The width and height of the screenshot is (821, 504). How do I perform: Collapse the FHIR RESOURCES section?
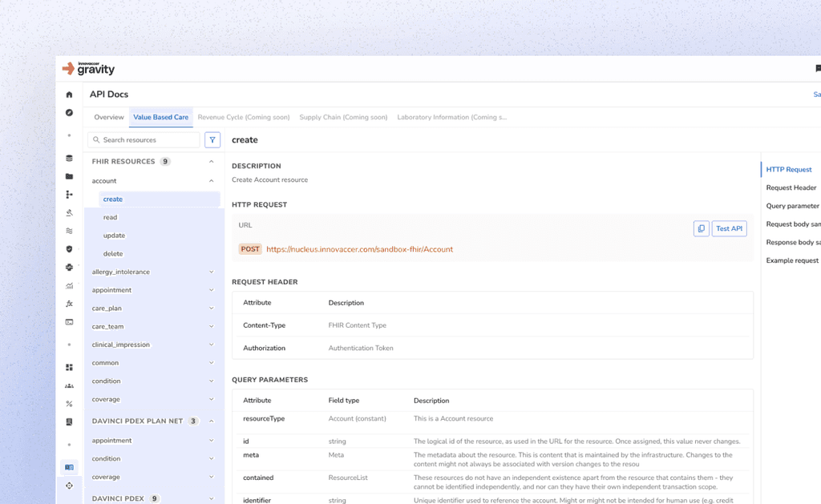coord(212,162)
